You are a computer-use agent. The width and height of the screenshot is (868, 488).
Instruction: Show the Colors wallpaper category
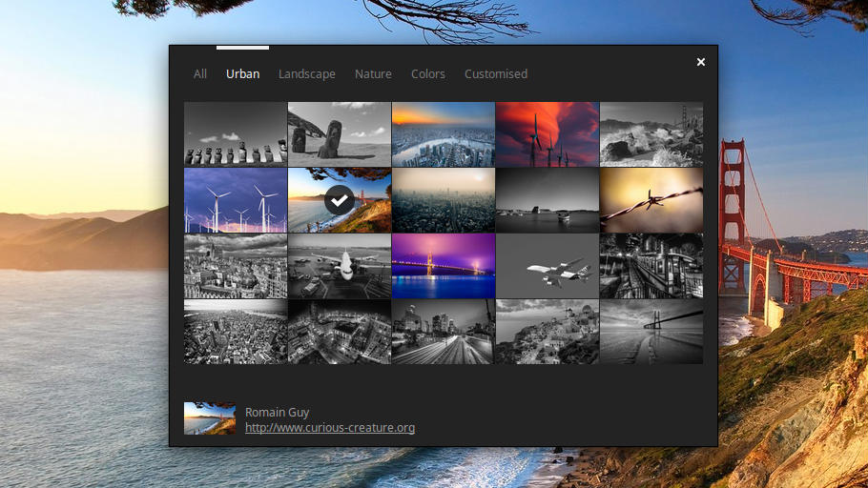tap(427, 74)
